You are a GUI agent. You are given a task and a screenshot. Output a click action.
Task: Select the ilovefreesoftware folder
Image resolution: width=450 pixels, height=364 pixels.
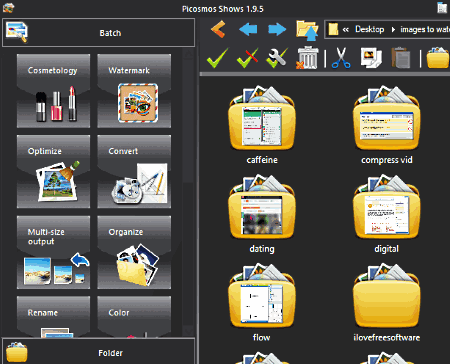pyautogui.click(x=387, y=303)
